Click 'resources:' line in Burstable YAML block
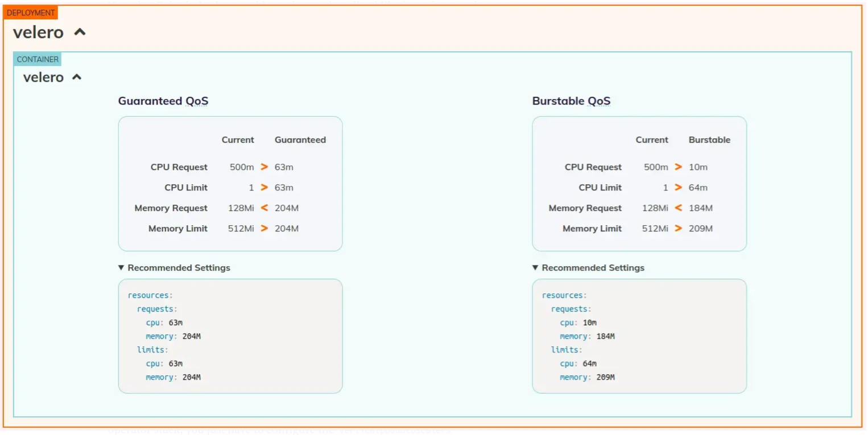This screenshot has height=435, width=868. [x=564, y=295]
